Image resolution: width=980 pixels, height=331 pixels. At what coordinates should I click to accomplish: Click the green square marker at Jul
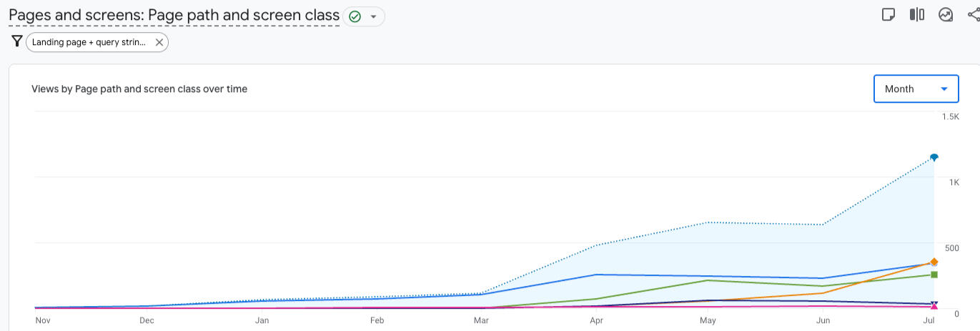pos(934,275)
